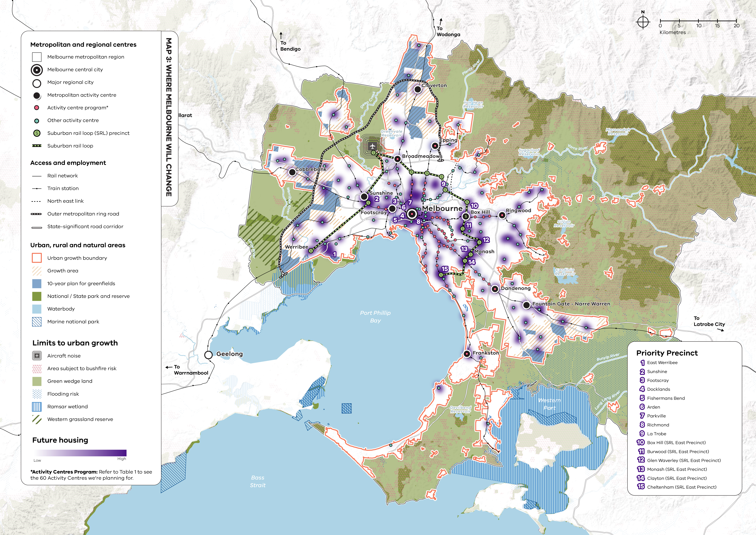Screen dimensions: 756x535
Task: Click the 'To Warrnambool' direction label
Action: [191, 370]
